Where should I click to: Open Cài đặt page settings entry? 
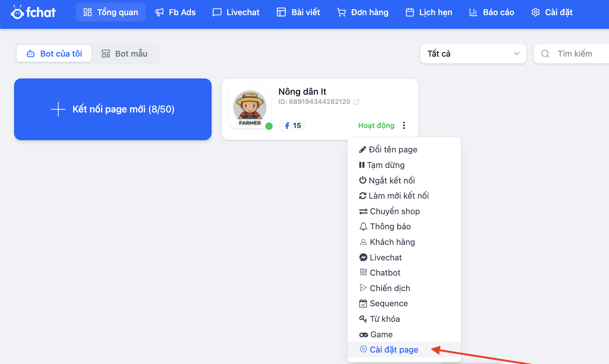(389, 350)
